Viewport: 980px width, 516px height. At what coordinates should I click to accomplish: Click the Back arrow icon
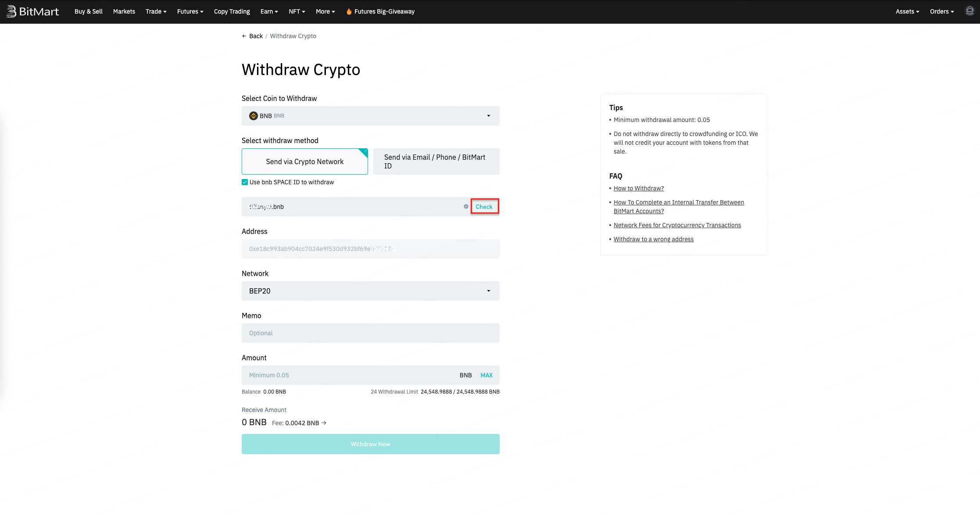(x=244, y=36)
